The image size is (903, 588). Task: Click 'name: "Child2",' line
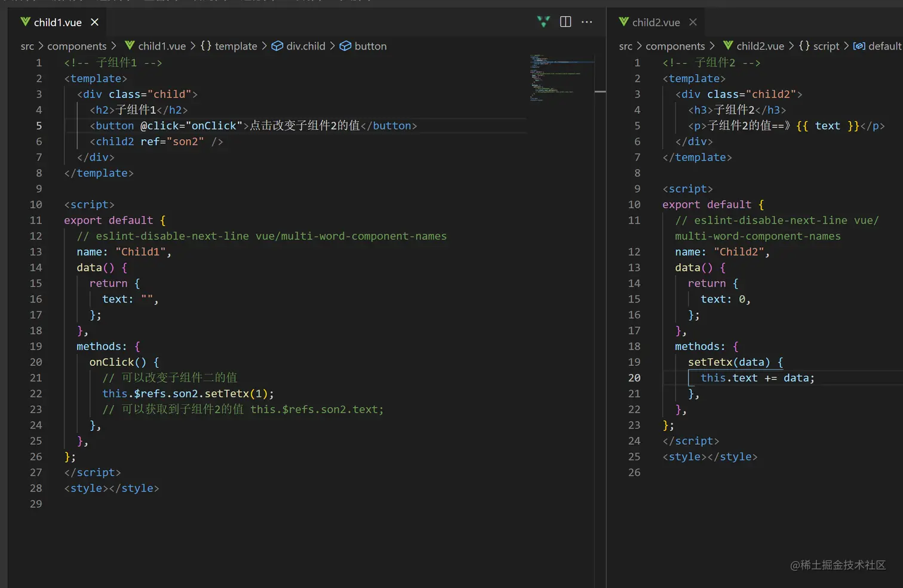tap(723, 252)
